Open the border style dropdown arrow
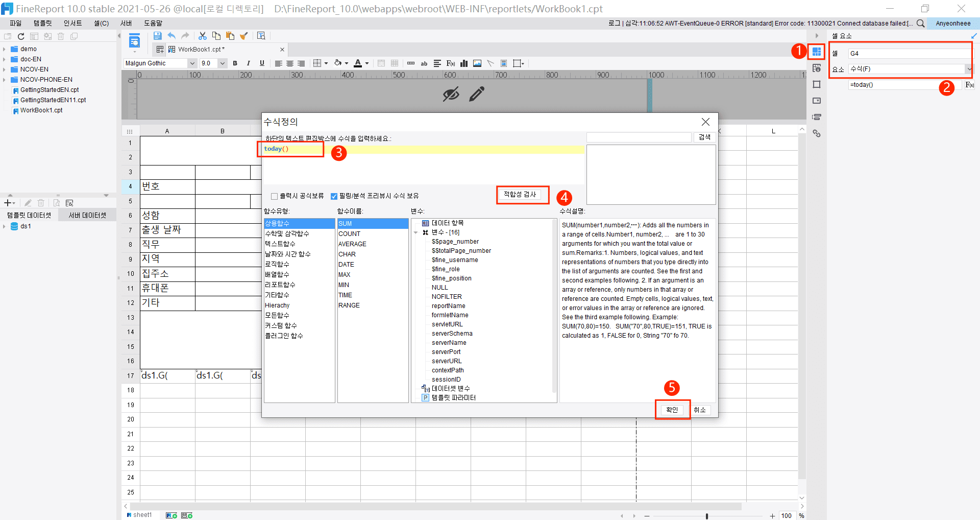Image resolution: width=980 pixels, height=520 pixels. pyautogui.click(x=326, y=63)
